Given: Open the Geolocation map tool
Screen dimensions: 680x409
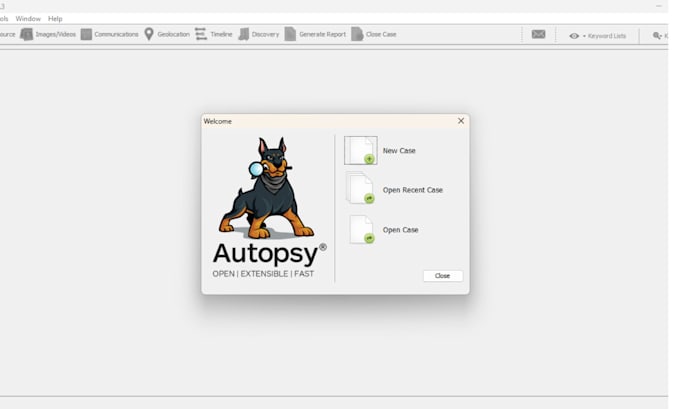Looking at the screenshot, I should (167, 34).
